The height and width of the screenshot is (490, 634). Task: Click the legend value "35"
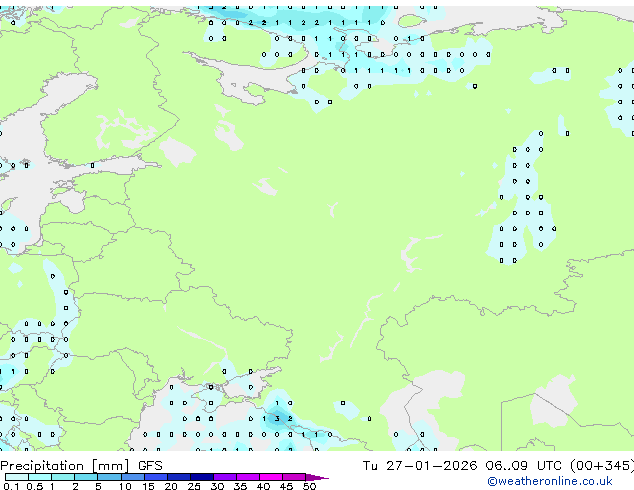pos(240,486)
